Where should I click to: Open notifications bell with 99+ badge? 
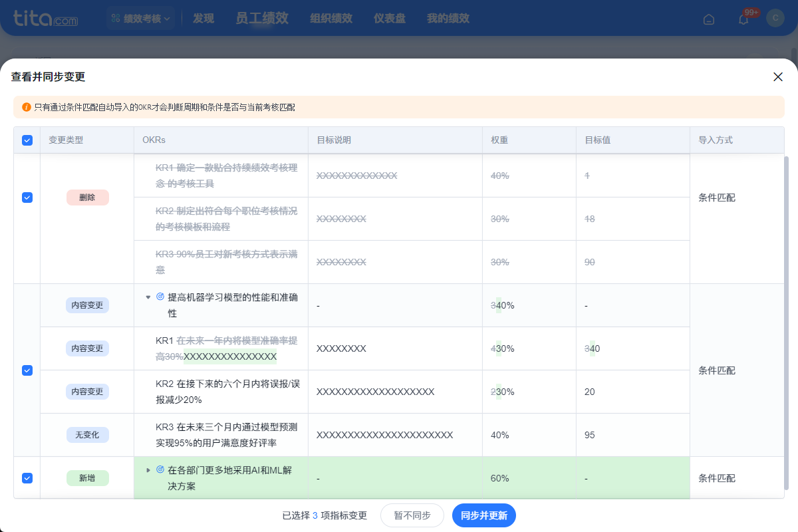pos(743,19)
